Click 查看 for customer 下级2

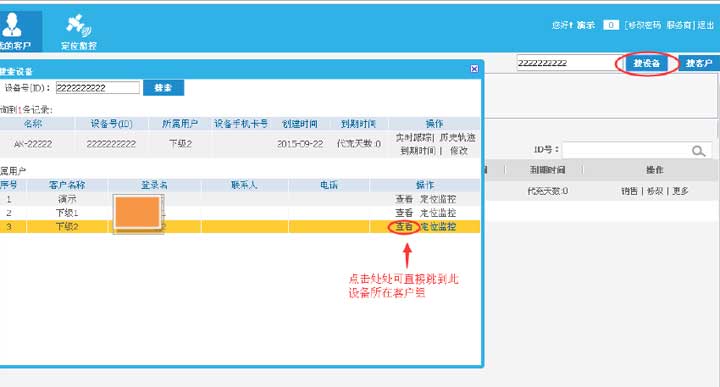click(404, 226)
